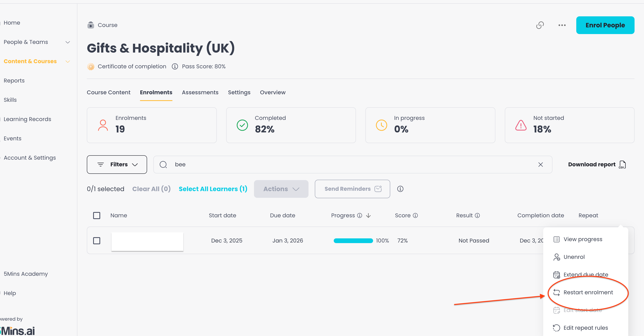This screenshot has height=336, width=644.
Task: Open the three-dots more options menu
Action: (x=562, y=25)
